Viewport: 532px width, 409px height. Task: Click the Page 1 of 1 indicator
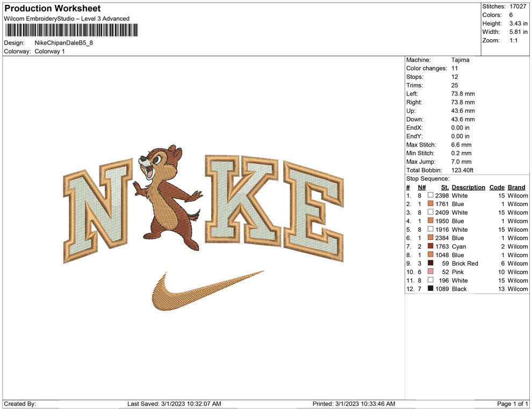[x=512, y=404]
